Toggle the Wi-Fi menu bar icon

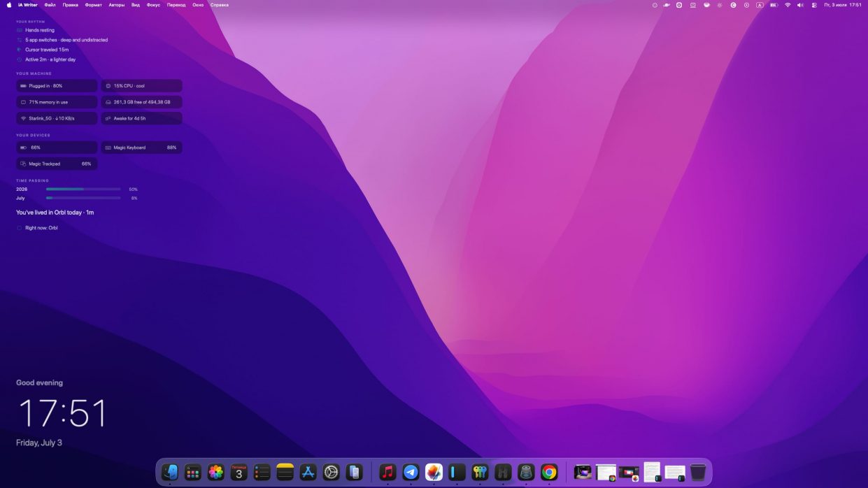point(788,5)
